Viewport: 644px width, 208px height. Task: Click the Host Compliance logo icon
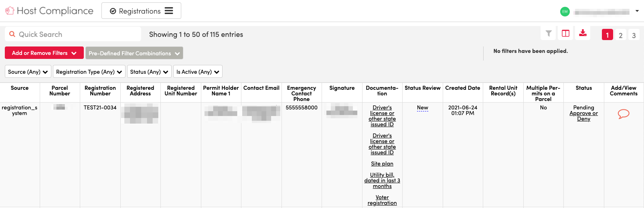[x=10, y=11]
